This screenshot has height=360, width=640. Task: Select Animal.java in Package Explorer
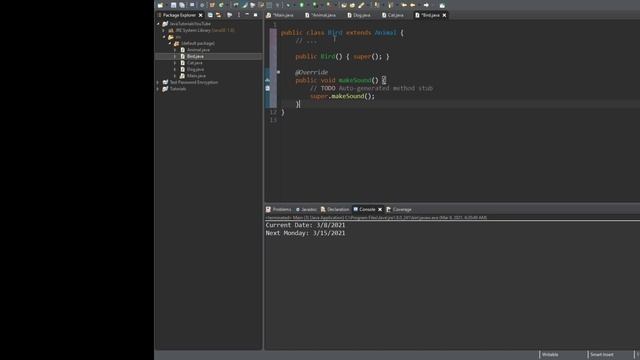[198, 50]
